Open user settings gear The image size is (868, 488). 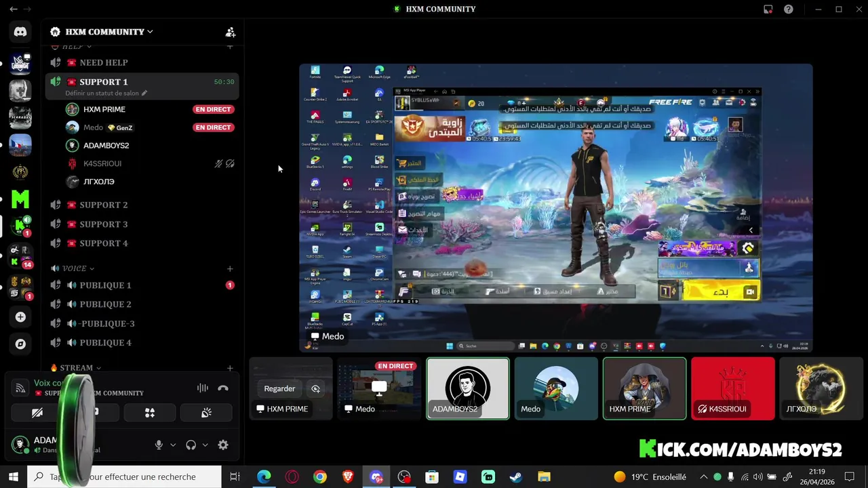(223, 445)
